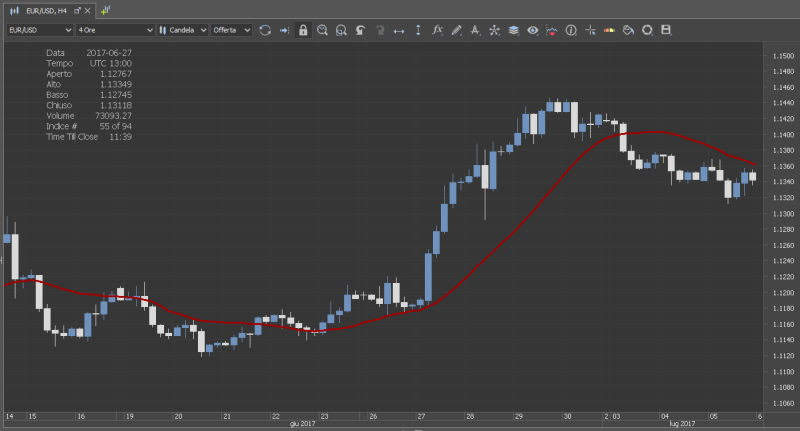Image resolution: width=800 pixels, height=431 pixels.
Task: Click the save chart disk icon
Action: (x=666, y=30)
